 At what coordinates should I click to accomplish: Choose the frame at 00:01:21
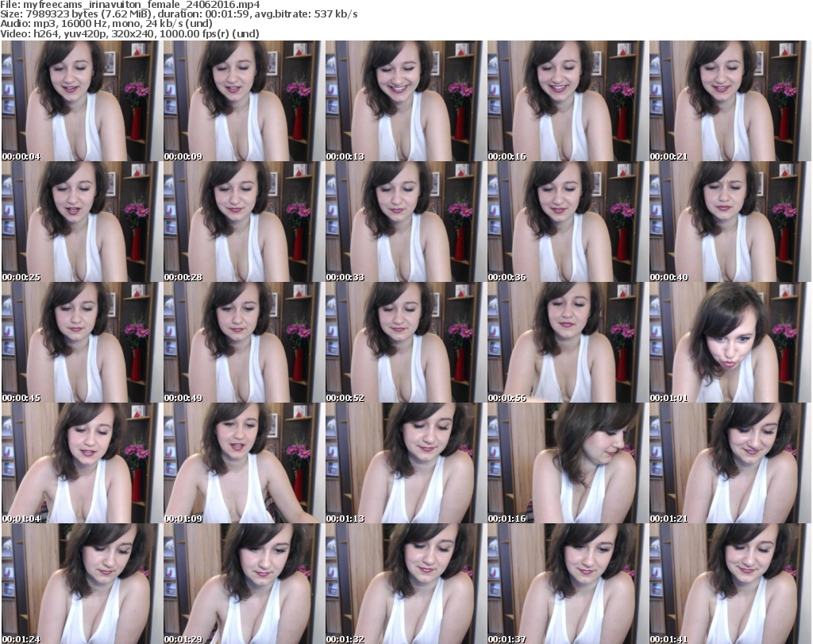tap(730, 463)
